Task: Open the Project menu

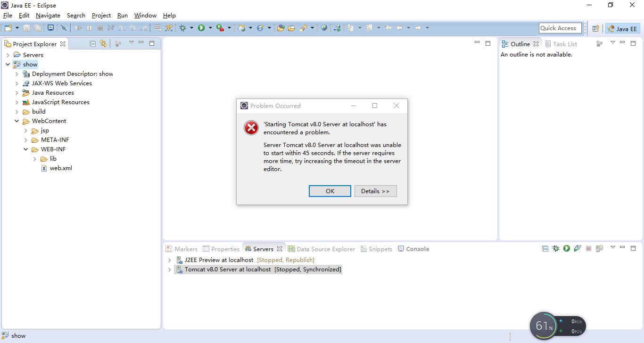Action: click(101, 16)
